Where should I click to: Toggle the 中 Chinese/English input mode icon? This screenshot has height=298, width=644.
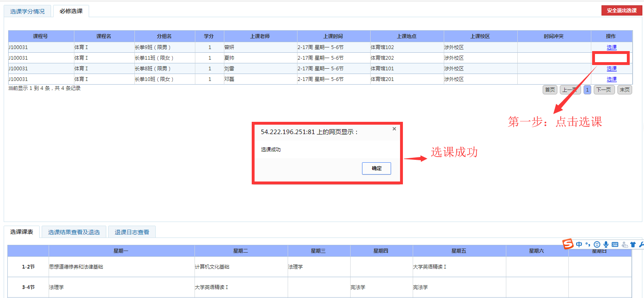(579, 244)
